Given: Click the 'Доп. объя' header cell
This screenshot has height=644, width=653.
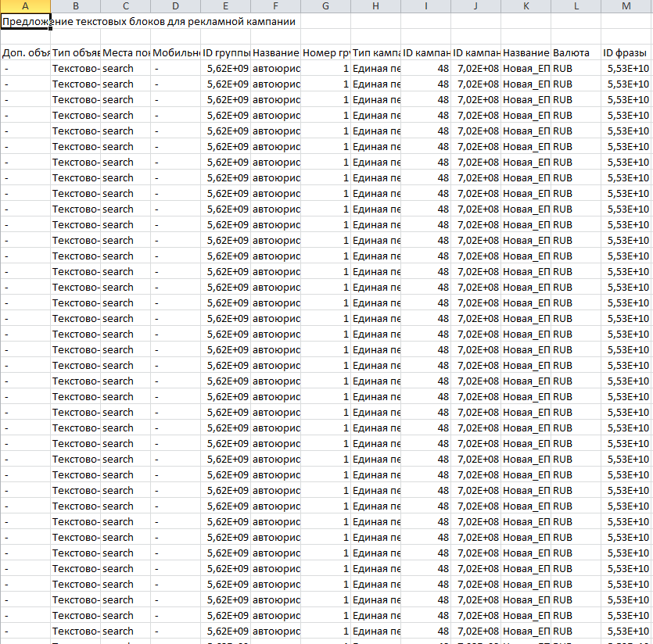Looking at the screenshot, I should [25, 53].
